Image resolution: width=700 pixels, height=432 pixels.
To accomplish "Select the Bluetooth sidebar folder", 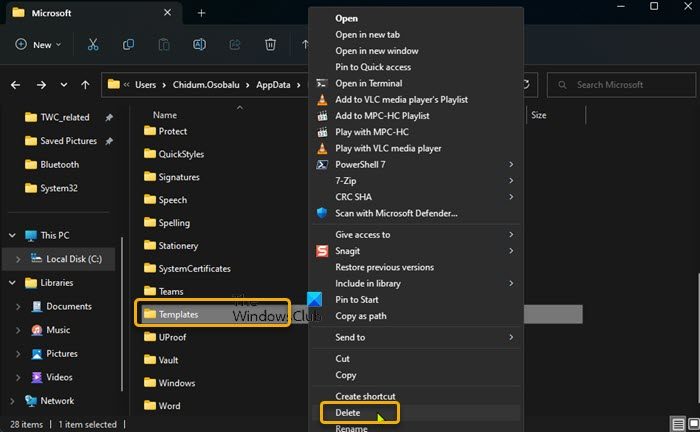I will [59, 165].
